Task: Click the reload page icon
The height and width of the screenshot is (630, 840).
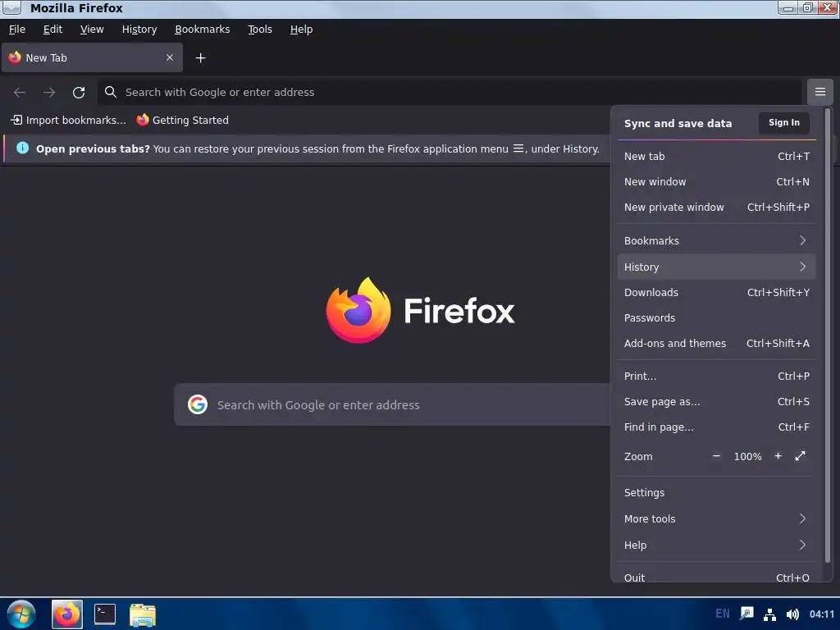Action: (79, 92)
